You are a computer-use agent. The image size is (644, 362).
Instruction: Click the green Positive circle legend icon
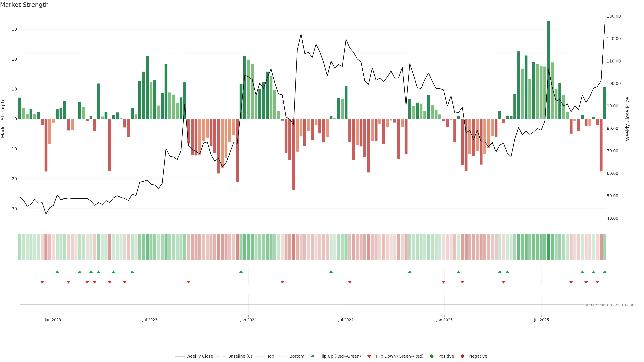point(432,356)
